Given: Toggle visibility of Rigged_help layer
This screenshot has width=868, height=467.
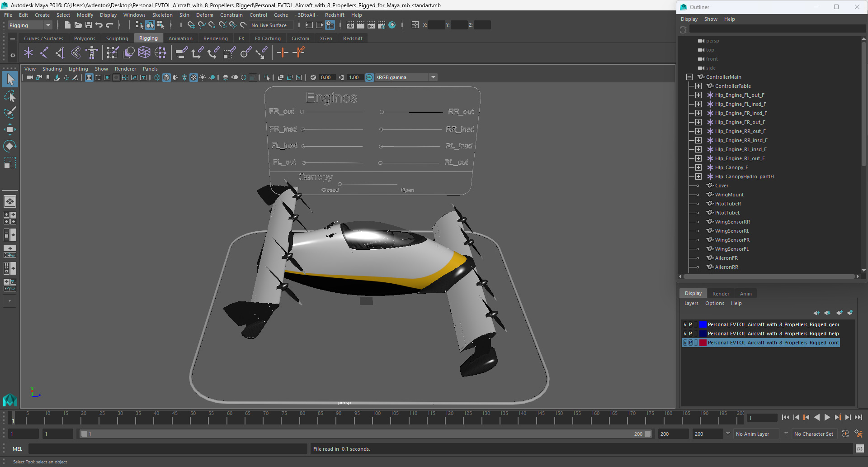Looking at the screenshot, I should click(x=685, y=334).
